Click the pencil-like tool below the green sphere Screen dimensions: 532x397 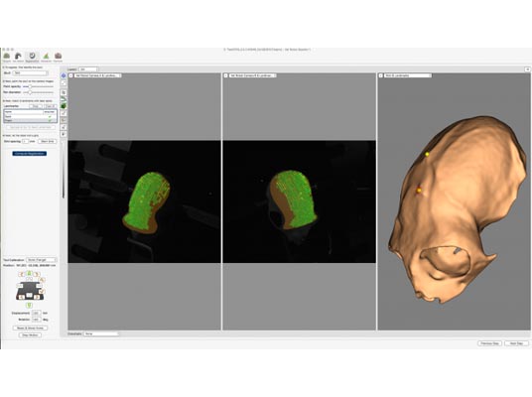point(64,113)
